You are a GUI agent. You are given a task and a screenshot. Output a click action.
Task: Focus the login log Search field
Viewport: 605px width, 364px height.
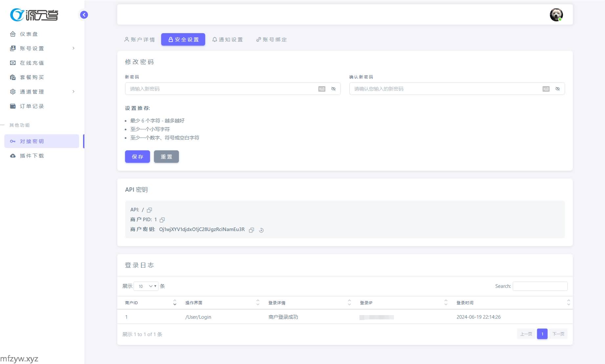[x=540, y=286]
